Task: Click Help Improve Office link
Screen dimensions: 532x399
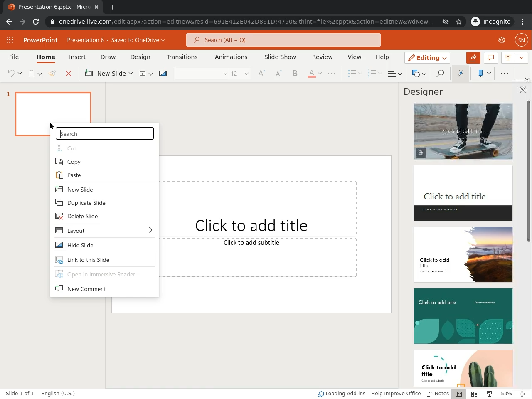Action: click(x=396, y=394)
